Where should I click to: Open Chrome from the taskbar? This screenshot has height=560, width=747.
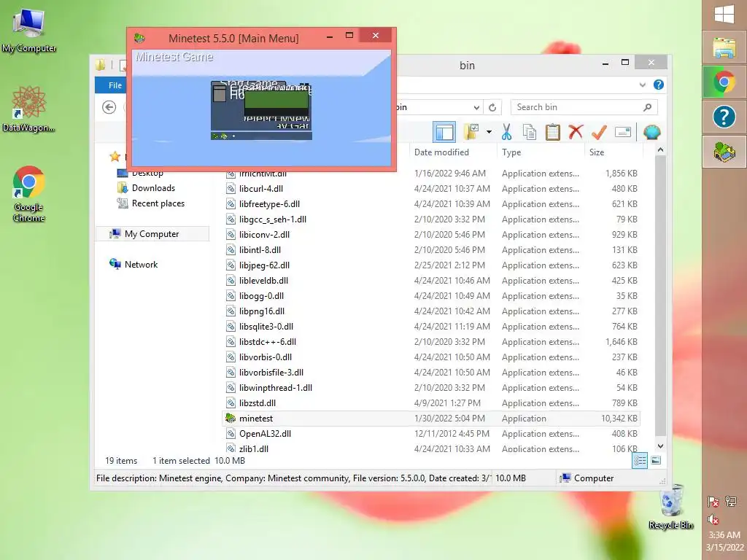click(x=724, y=82)
